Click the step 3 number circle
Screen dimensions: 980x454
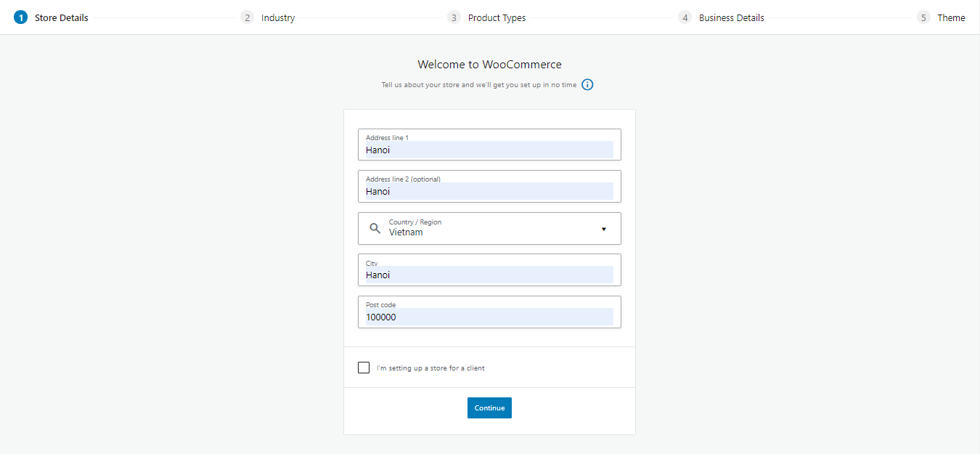pyautogui.click(x=454, y=17)
